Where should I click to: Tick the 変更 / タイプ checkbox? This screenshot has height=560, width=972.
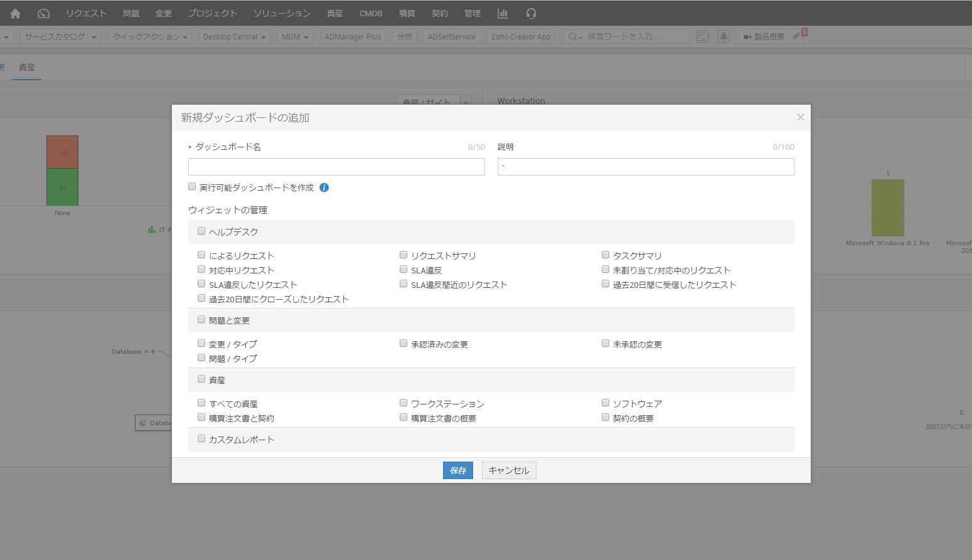201,344
